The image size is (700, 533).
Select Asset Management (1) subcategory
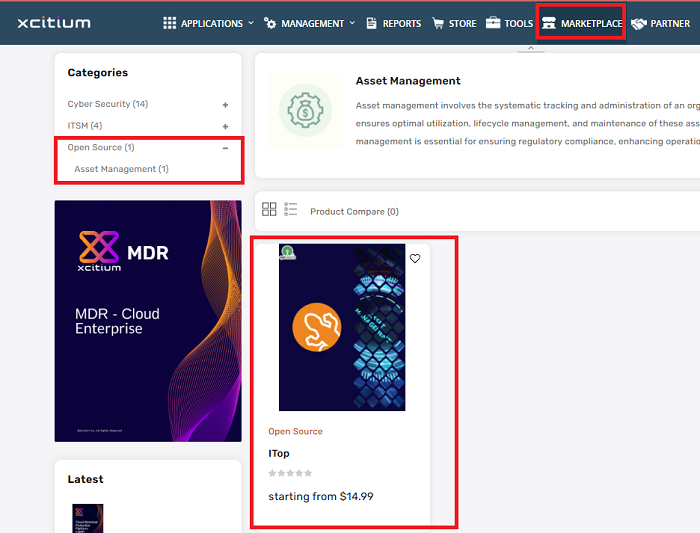(121, 169)
